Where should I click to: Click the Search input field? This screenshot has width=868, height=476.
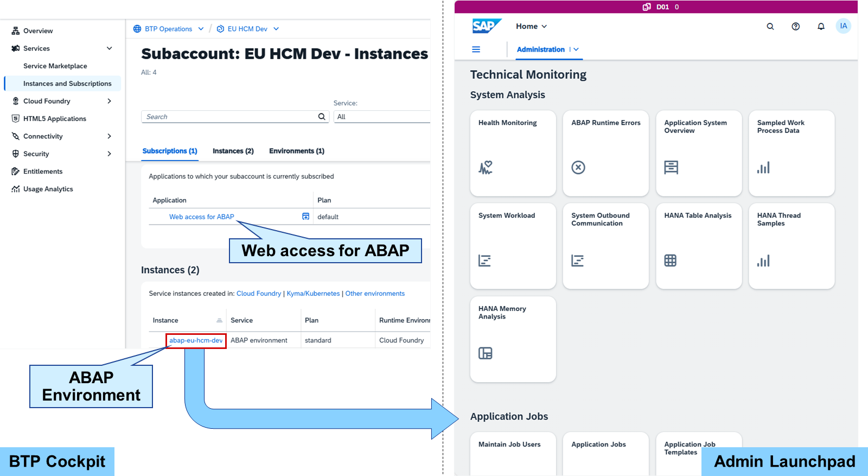click(235, 117)
